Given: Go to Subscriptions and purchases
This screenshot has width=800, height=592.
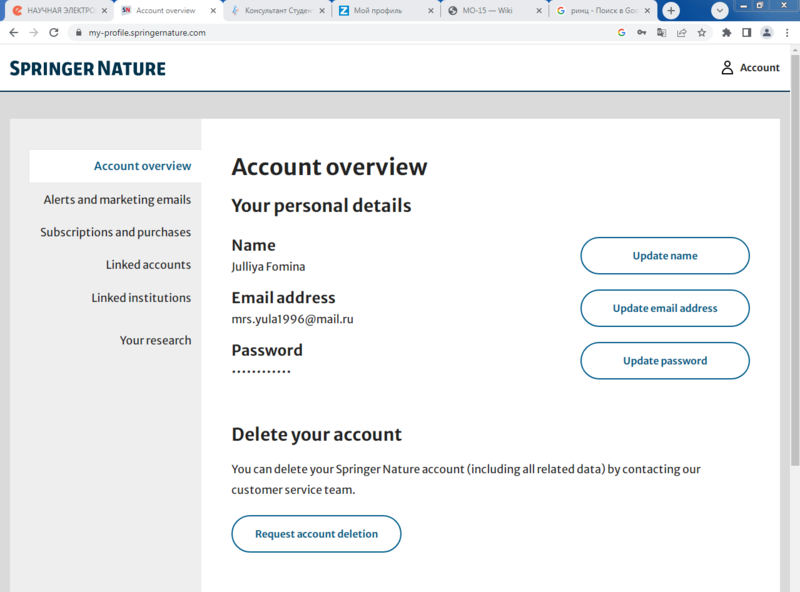Looking at the screenshot, I should tap(116, 232).
